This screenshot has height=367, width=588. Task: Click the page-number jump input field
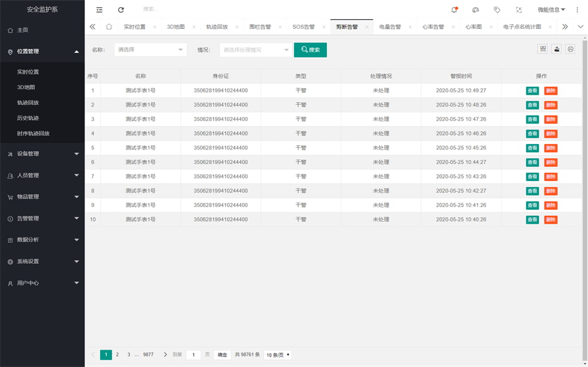(x=193, y=355)
